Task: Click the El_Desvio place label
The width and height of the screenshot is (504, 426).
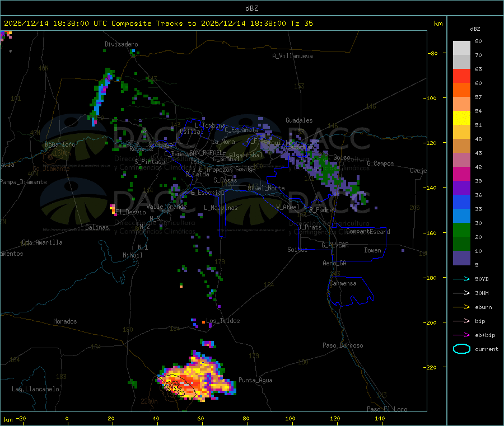Action: click(131, 212)
